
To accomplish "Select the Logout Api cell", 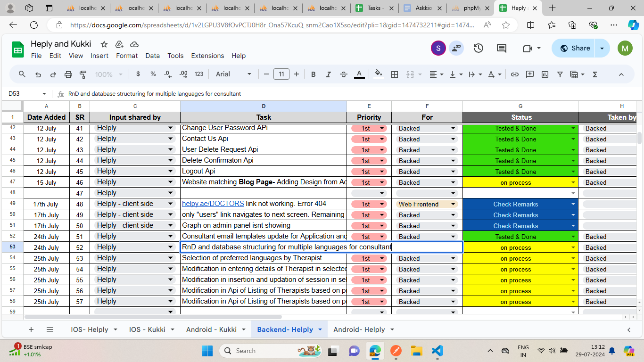I will tap(264, 171).
